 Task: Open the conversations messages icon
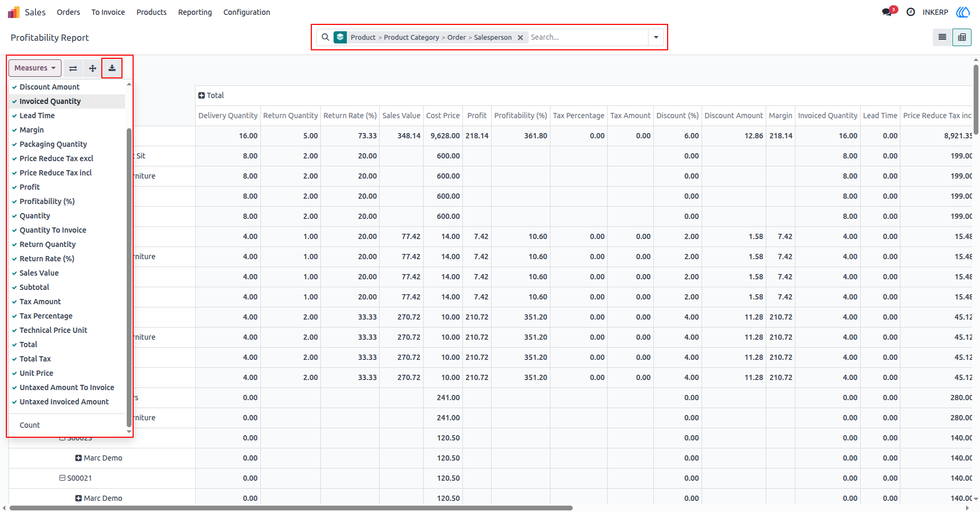(888, 12)
